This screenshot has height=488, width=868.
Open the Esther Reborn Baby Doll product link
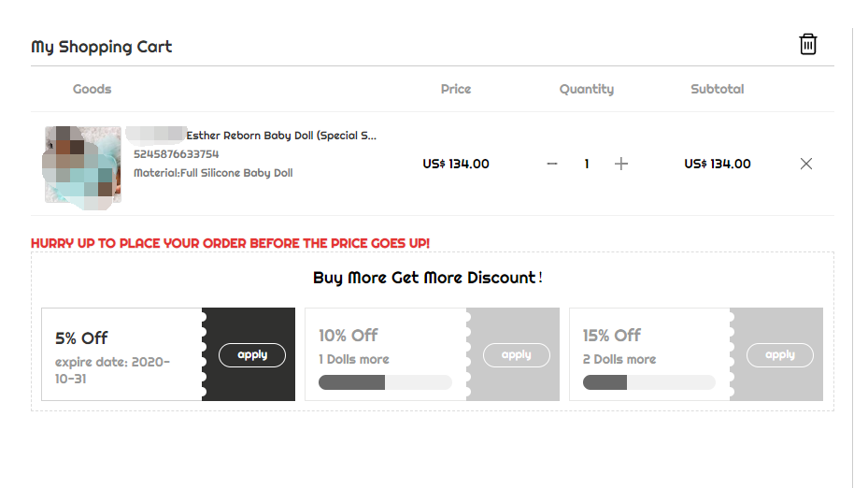point(281,136)
